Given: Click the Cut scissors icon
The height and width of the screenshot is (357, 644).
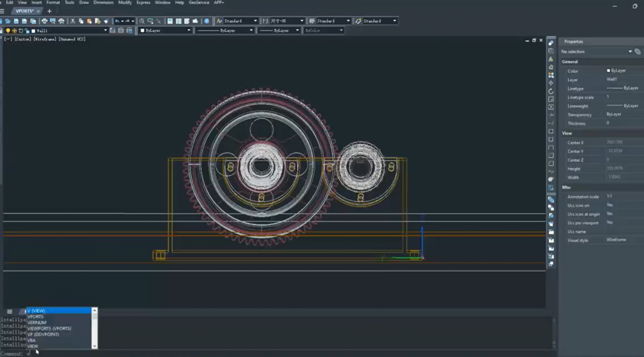Looking at the screenshot, I should 73,21.
